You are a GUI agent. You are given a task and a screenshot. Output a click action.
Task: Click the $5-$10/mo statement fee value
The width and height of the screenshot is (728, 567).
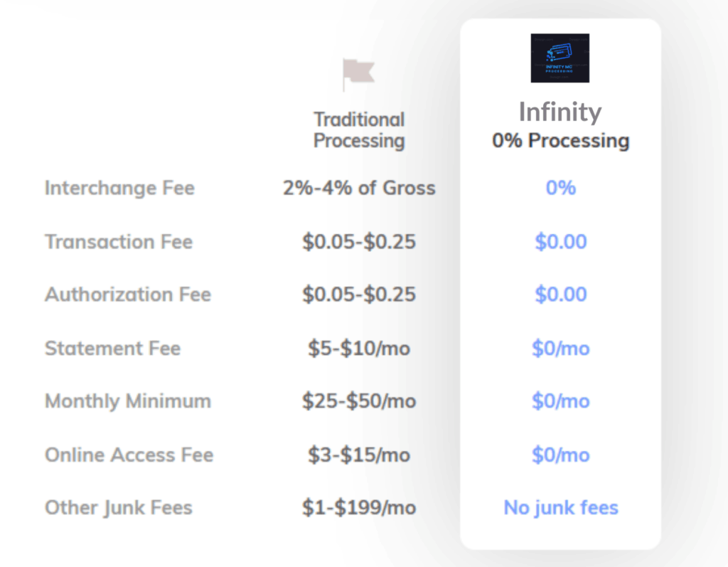[359, 349]
